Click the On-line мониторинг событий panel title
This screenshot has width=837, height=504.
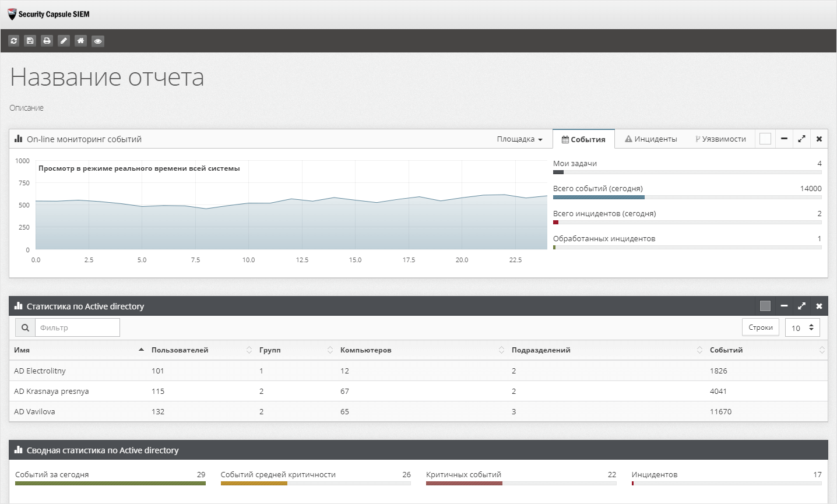tap(84, 139)
